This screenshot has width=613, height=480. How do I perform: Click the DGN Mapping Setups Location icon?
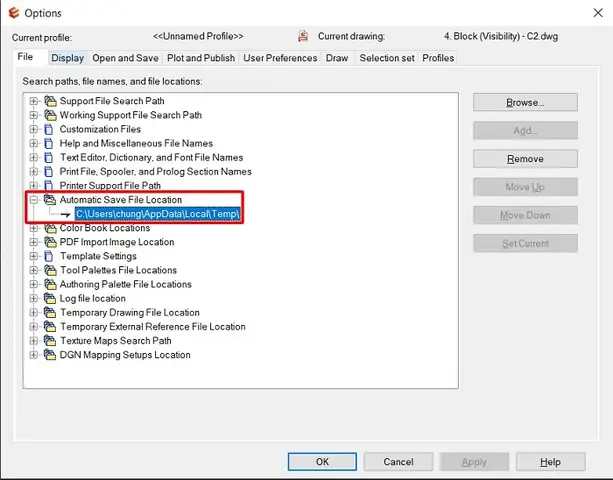(50, 355)
